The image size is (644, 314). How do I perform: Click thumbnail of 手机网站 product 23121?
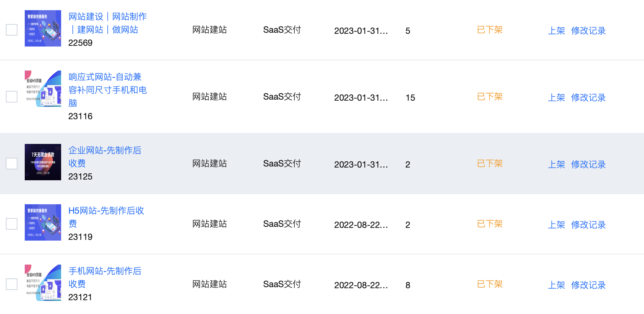click(x=43, y=283)
